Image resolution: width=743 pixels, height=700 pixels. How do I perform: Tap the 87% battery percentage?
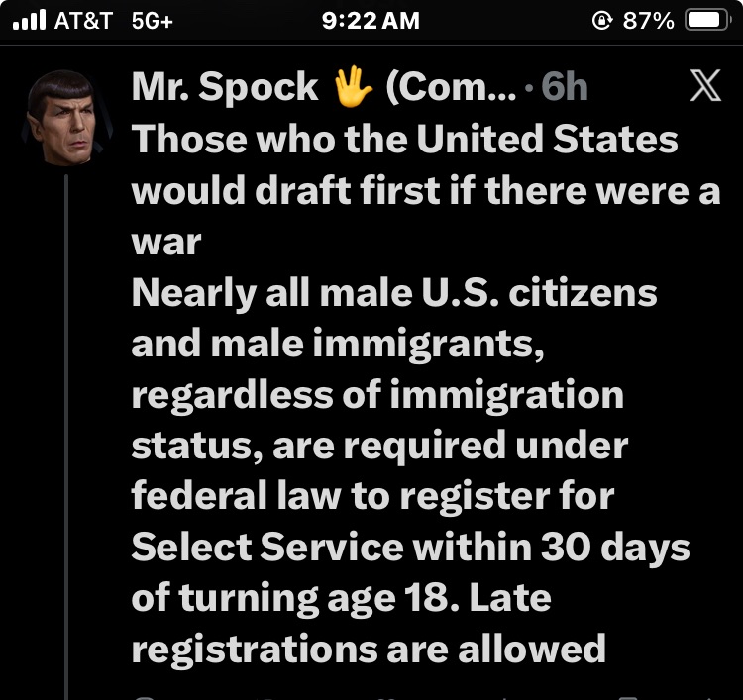coord(650,21)
